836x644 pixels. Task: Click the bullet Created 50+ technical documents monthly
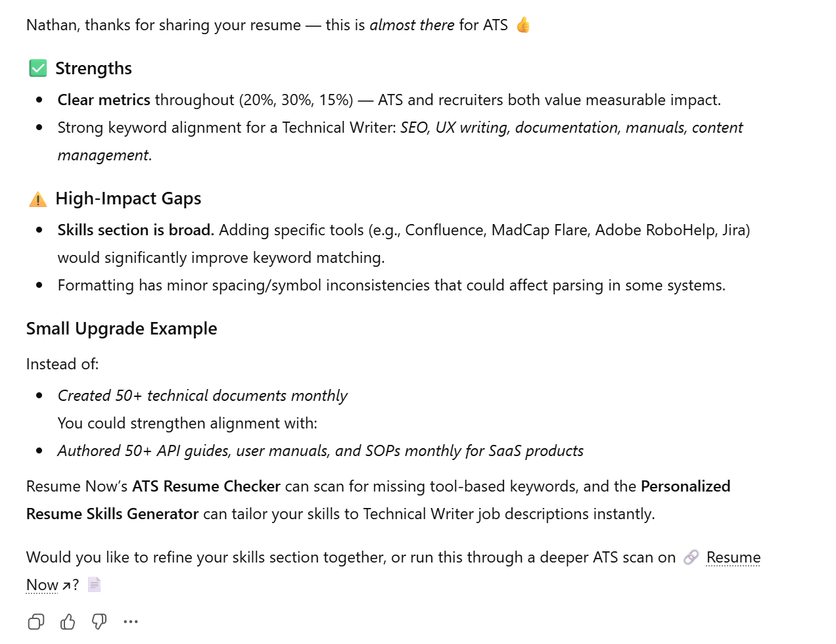coord(202,396)
